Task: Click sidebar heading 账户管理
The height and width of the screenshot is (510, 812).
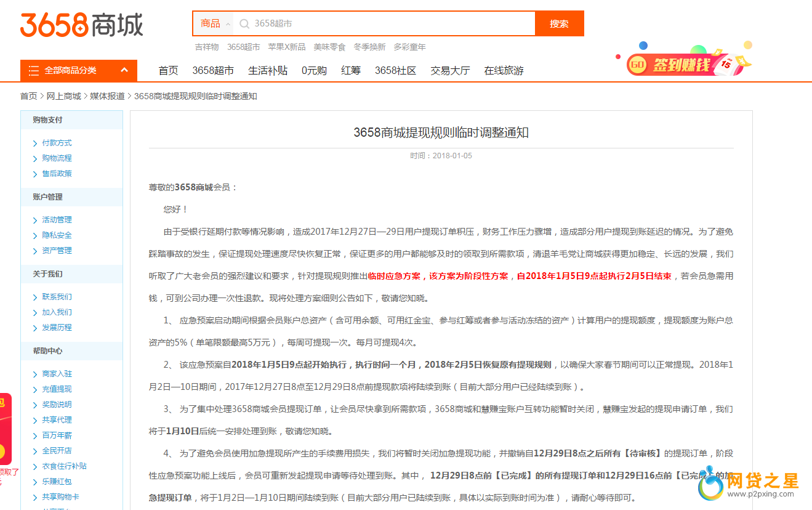Action: [x=47, y=197]
